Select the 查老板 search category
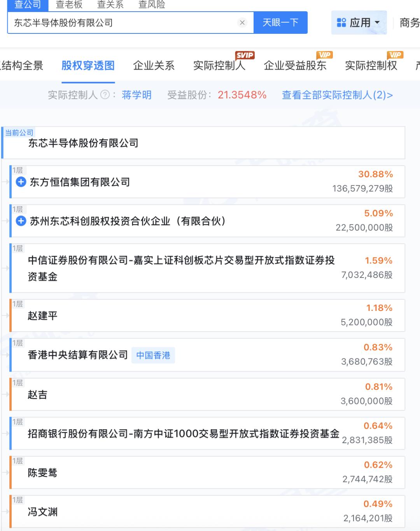Image resolution: width=420 pixels, height=531 pixels. (x=69, y=4)
